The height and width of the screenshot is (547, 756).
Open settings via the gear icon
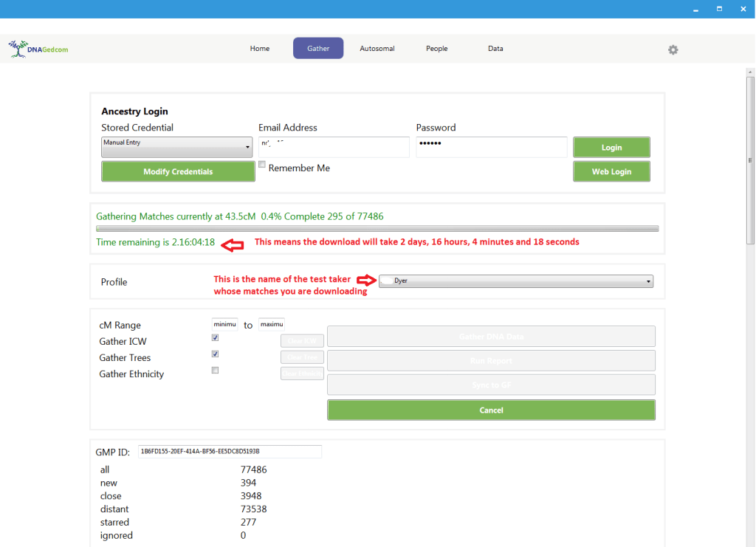coord(673,49)
